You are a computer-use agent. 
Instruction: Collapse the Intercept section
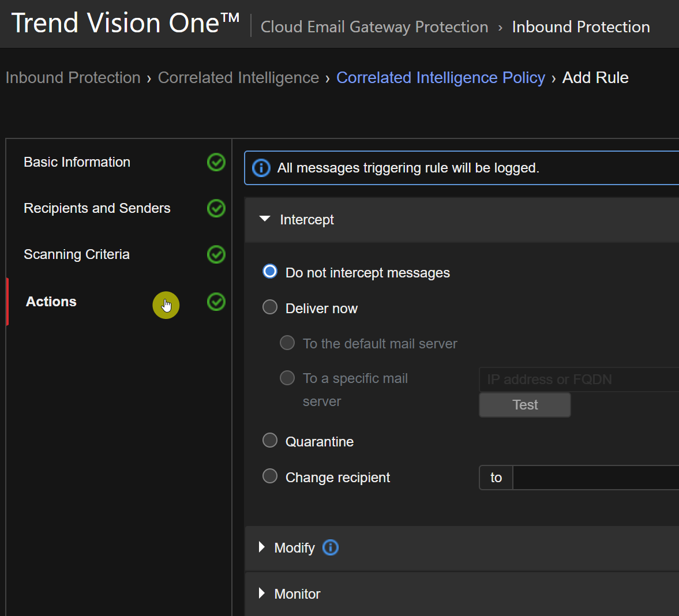265,219
